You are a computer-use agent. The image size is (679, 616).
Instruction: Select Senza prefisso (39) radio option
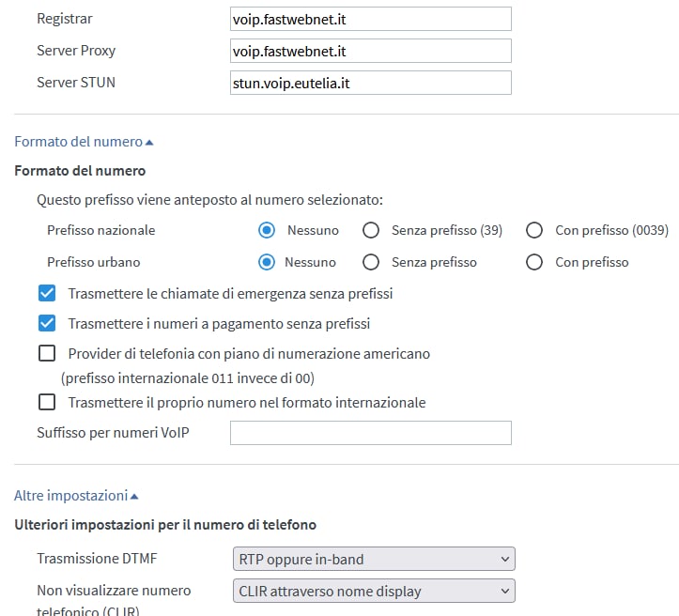(371, 230)
